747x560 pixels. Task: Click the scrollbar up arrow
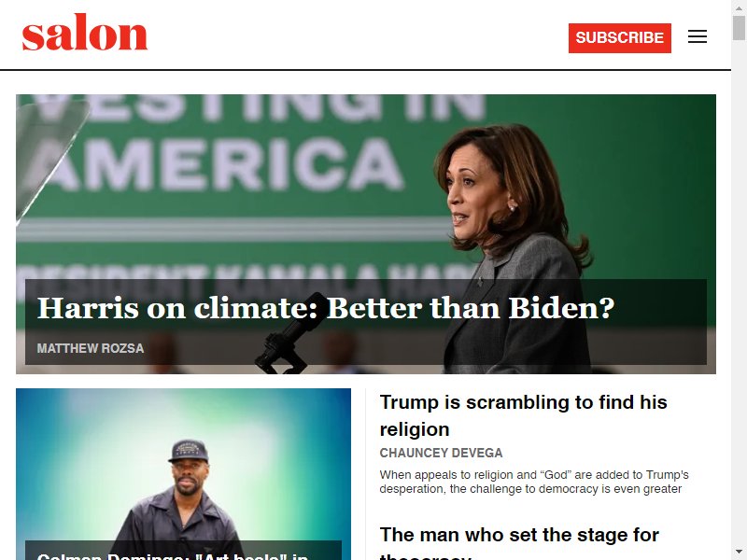pyautogui.click(x=739, y=7)
